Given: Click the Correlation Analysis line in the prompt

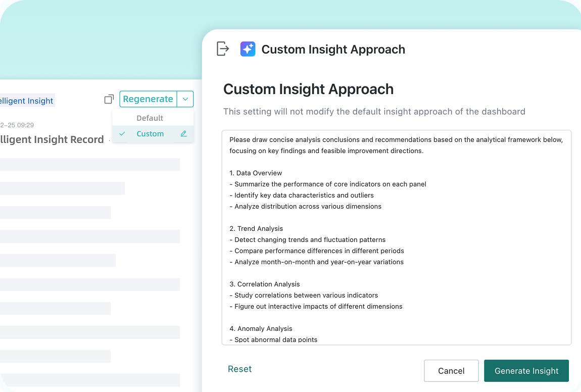Looking at the screenshot, I should click(x=265, y=284).
